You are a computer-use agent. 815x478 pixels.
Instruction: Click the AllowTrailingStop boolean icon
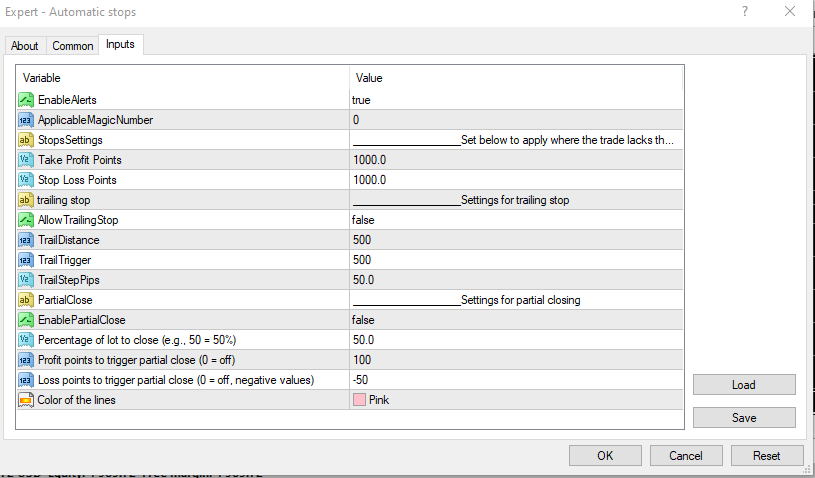[27, 220]
